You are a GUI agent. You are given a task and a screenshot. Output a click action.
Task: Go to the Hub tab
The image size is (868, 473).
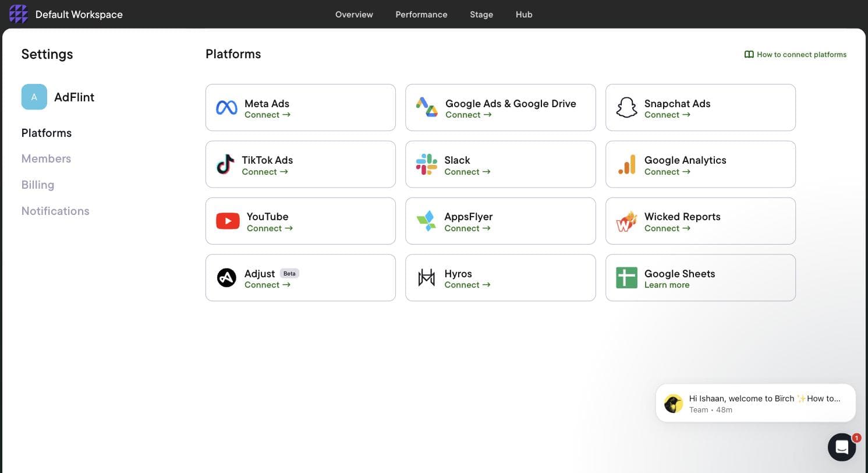click(x=524, y=15)
